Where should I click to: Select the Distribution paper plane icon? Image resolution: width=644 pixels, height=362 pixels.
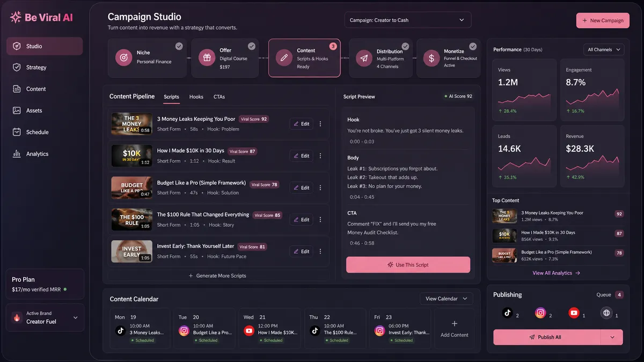(x=364, y=58)
